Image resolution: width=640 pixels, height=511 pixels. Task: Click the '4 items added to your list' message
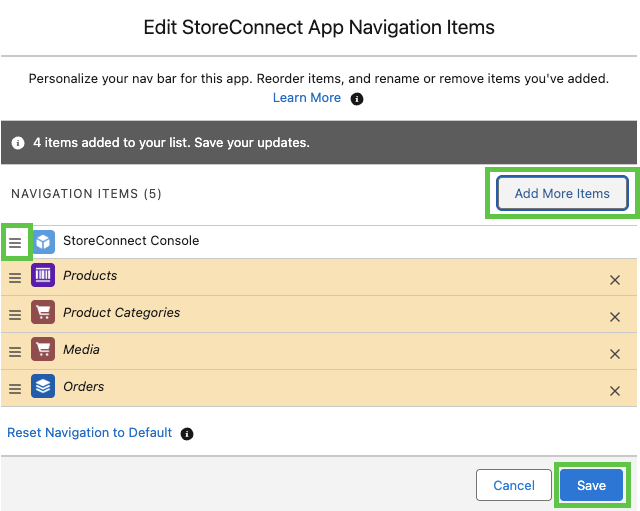[x=171, y=142]
